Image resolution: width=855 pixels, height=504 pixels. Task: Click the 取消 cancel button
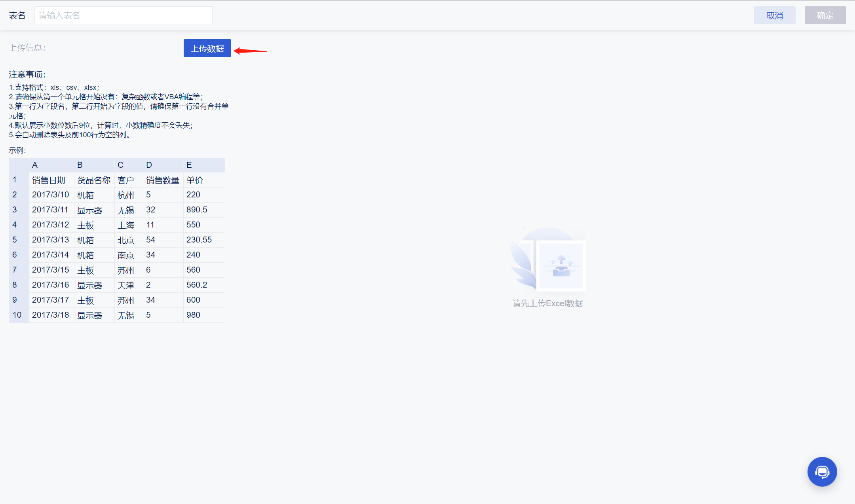[x=774, y=15]
